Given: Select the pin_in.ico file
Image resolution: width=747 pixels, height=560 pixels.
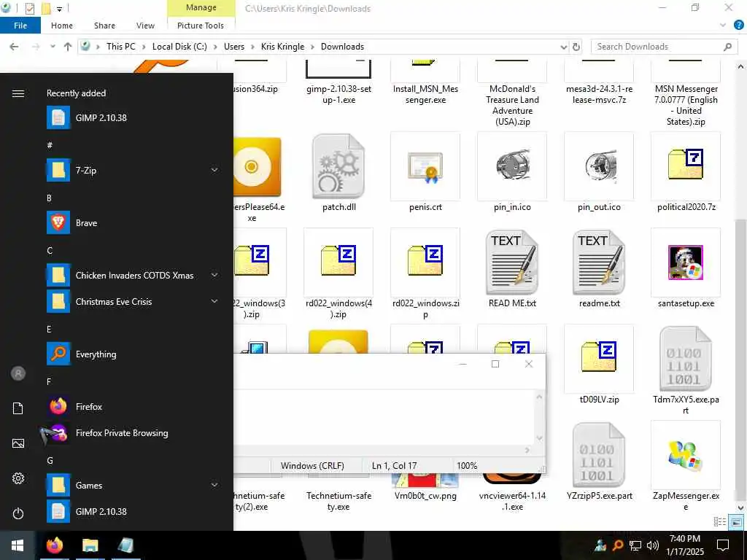Looking at the screenshot, I should point(512,173).
